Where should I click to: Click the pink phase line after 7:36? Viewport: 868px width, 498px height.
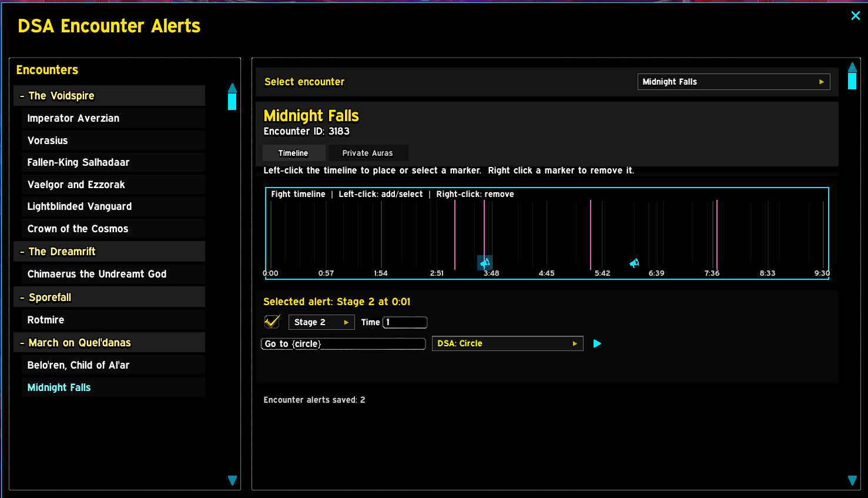click(717, 235)
